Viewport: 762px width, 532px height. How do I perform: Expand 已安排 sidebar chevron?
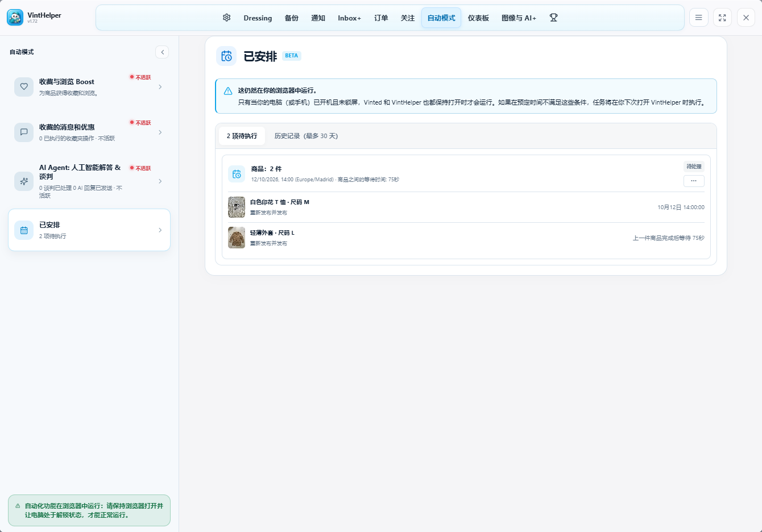click(160, 230)
